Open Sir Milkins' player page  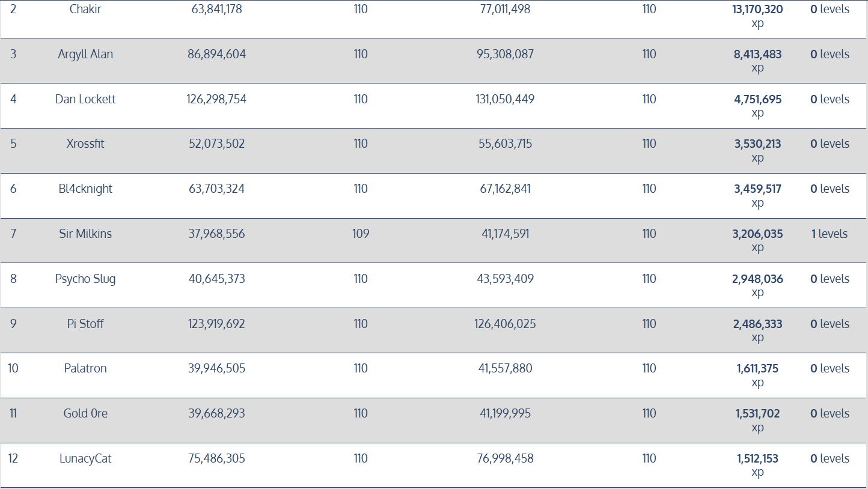85,234
